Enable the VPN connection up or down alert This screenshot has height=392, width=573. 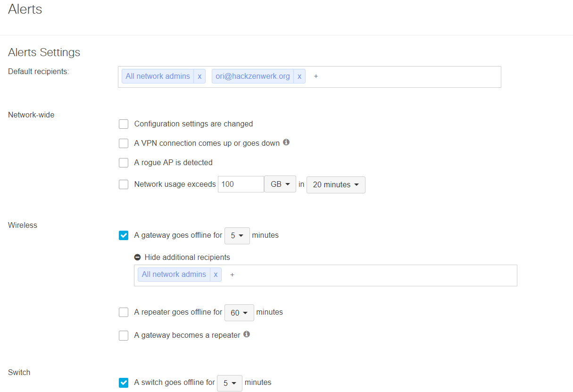pos(124,143)
